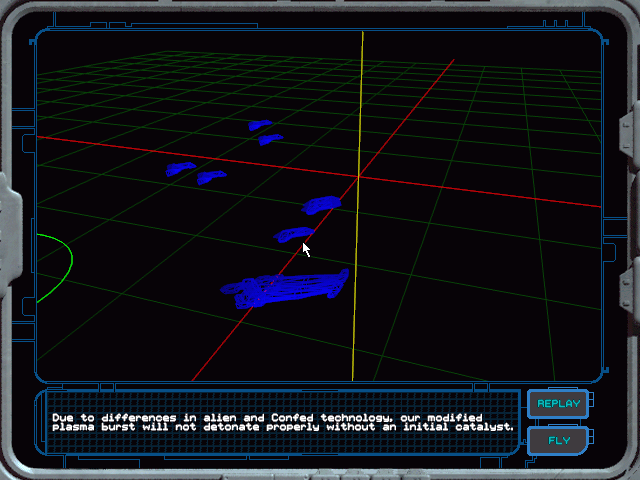Click the red horizontal axis line's right end
This screenshot has height=480, width=640.
[596, 206]
